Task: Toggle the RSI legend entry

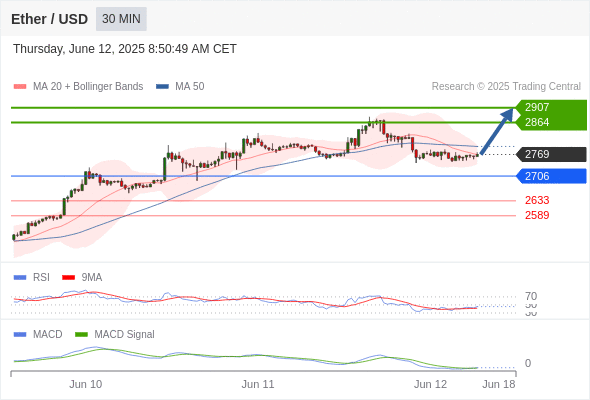Action: coord(32,277)
